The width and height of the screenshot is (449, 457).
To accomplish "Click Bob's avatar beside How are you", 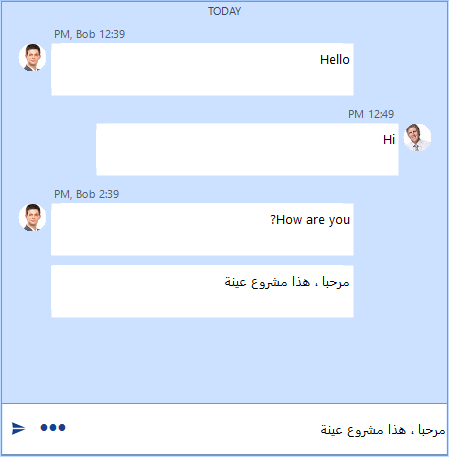I will point(32,217).
